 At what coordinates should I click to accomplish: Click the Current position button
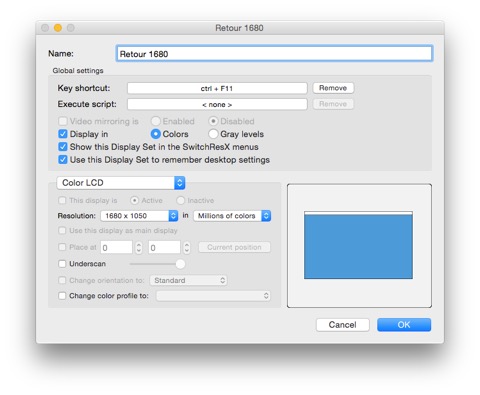[x=234, y=247]
